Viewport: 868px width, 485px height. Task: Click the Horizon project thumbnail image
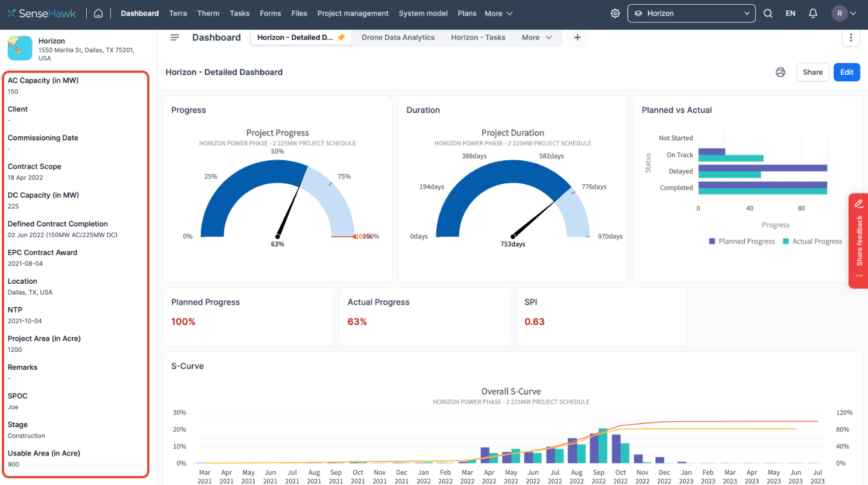tap(20, 48)
